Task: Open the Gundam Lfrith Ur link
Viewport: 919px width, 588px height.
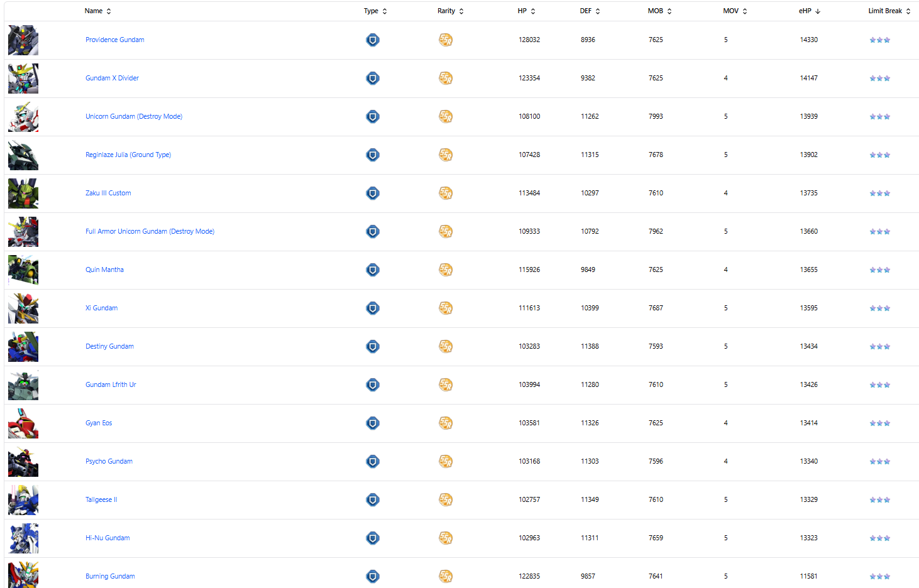Action: click(x=111, y=384)
